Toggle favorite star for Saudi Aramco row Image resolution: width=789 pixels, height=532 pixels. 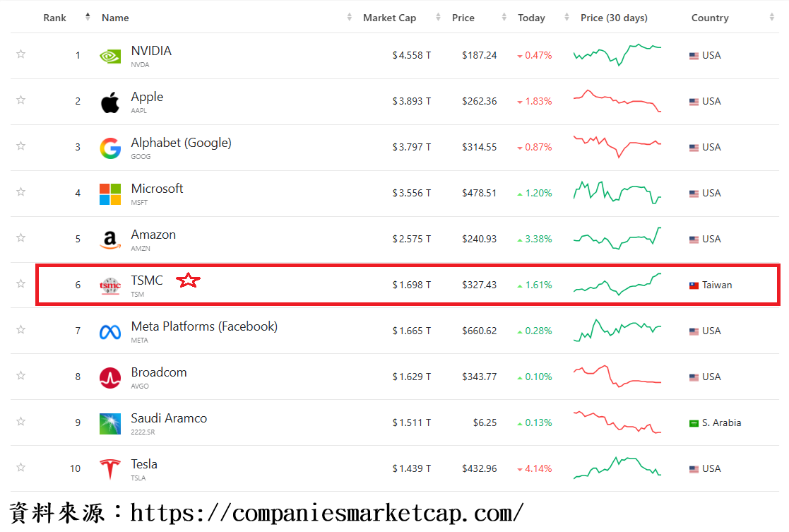[21, 421]
